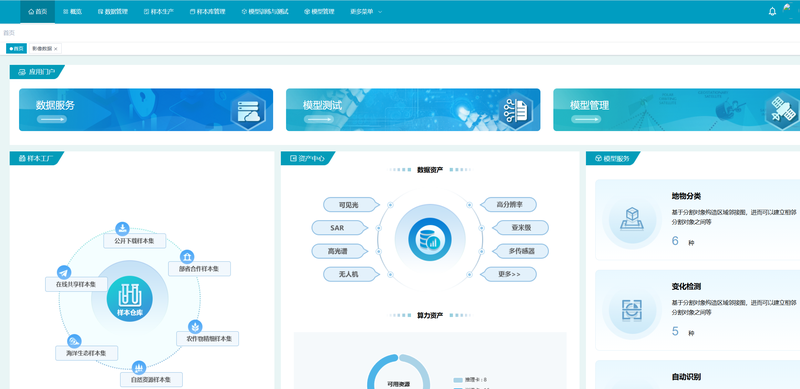Click the count 6 under 地物分类
This screenshot has height=389, width=800.
[x=675, y=241]
